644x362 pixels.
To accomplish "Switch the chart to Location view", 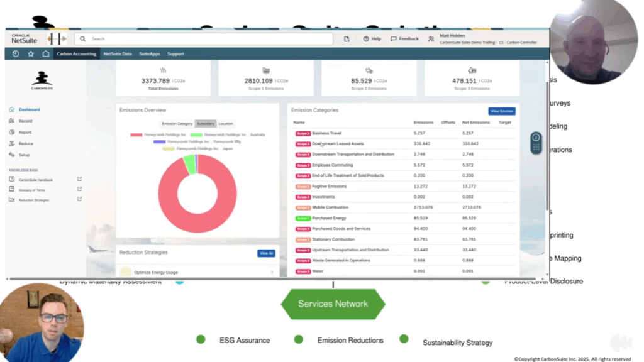I will coord(226,124).
